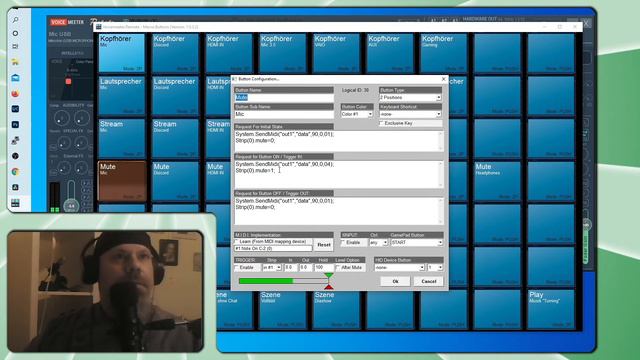Launch Chrome from the taskbar

[x=16, y=171]
